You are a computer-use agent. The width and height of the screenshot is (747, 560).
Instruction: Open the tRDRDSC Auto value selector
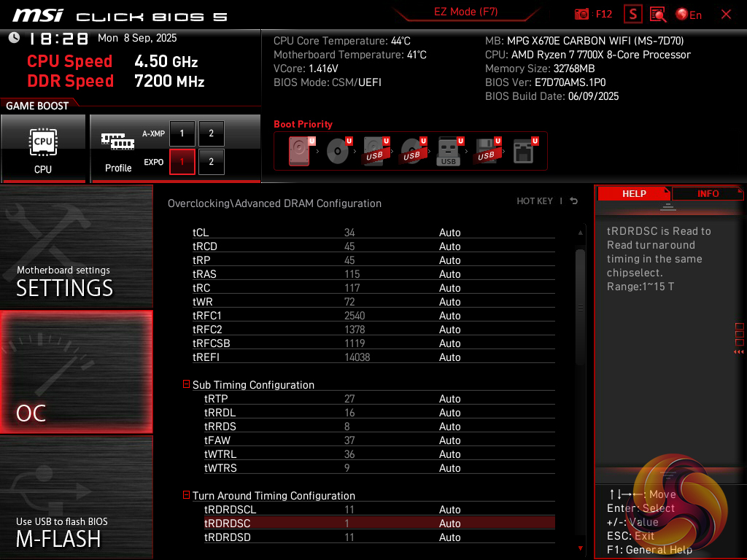(x=449, y=524)
